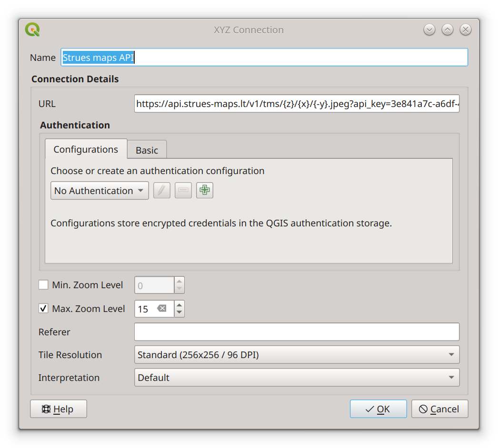The image size is (498, 448).
Task: Click the Min. Zoom Level down arrow
Action: pos(179,289)
